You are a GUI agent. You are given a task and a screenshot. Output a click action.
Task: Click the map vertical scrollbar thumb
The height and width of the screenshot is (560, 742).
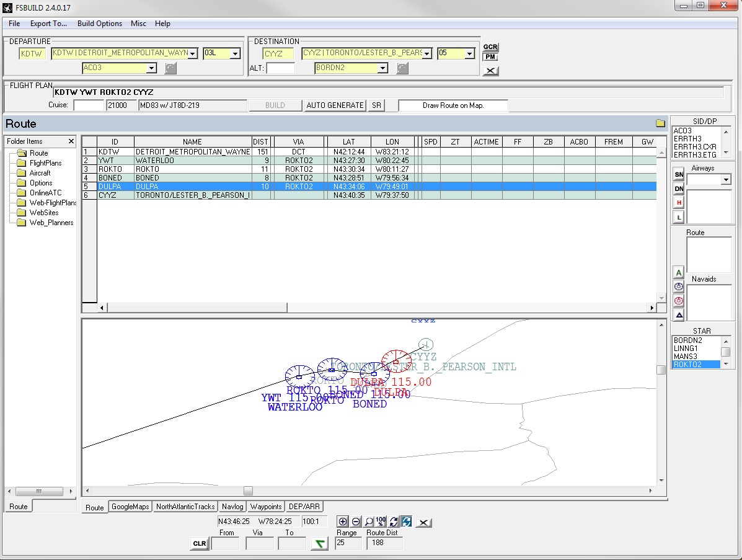(x=661, y=370)
